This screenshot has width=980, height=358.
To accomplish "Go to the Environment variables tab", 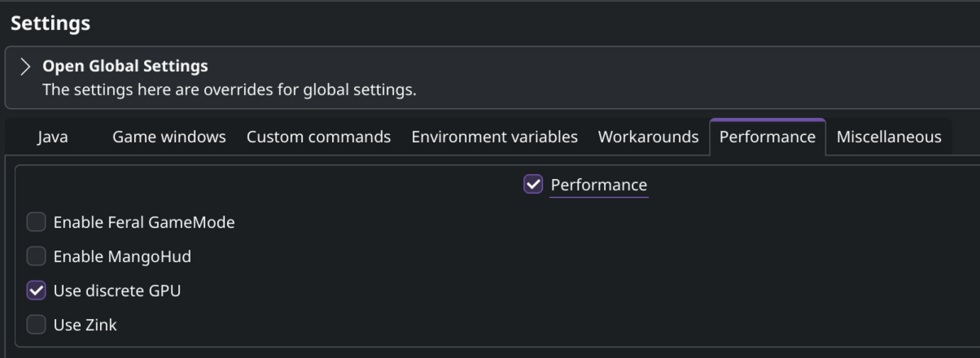I will tap(494, 137).
